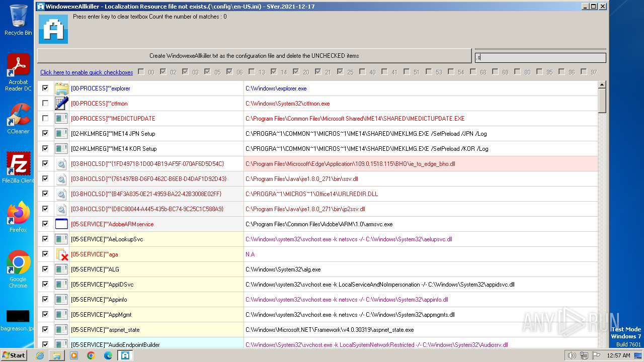Click Internet Explorer in the taskbar

coord(40,355)
